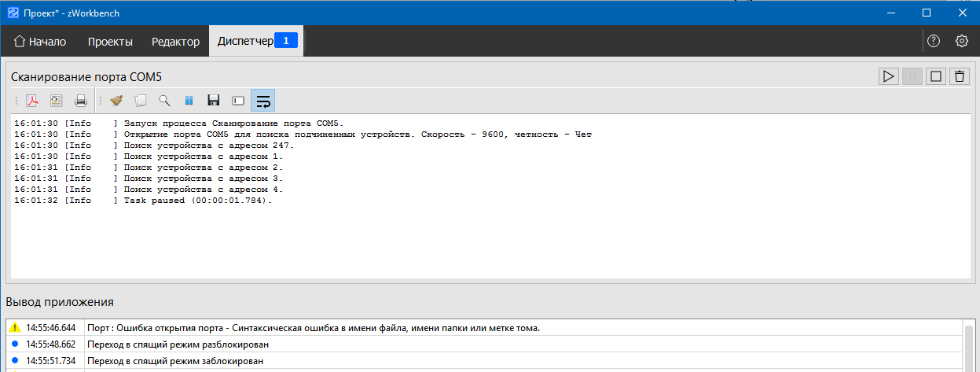Open log search with the magnifier icon
Viewport: 980px width, 372px height.
(164, 101)
